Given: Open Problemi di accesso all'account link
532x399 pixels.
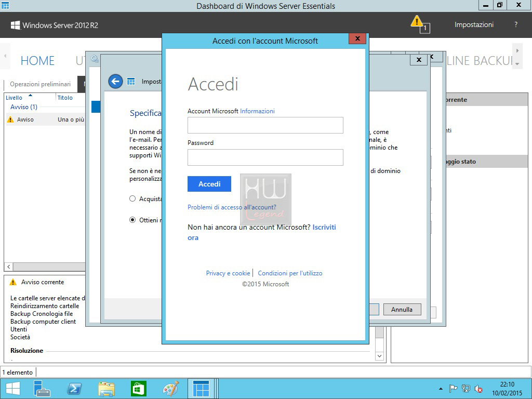Looking at the screenshot, I should coord(232,207).
